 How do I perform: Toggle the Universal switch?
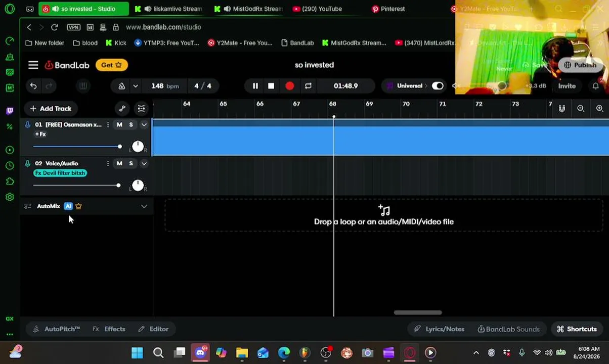438,86
